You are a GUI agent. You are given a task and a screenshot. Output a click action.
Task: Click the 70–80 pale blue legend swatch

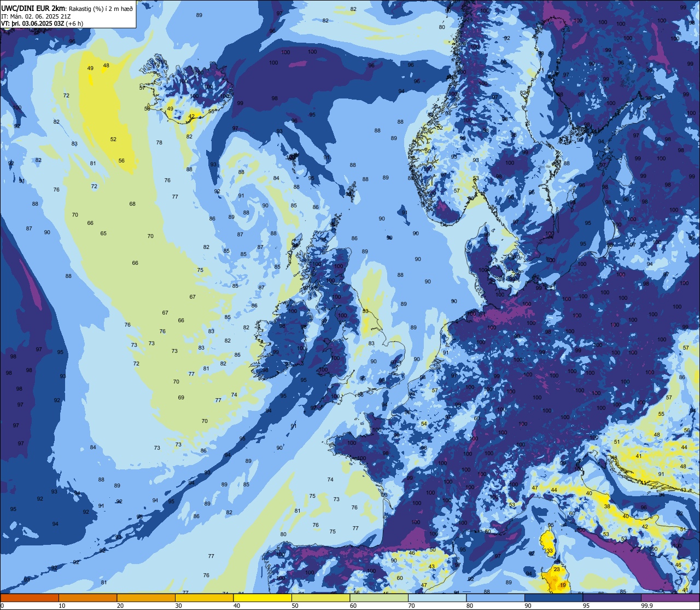[x=437, y=597]
